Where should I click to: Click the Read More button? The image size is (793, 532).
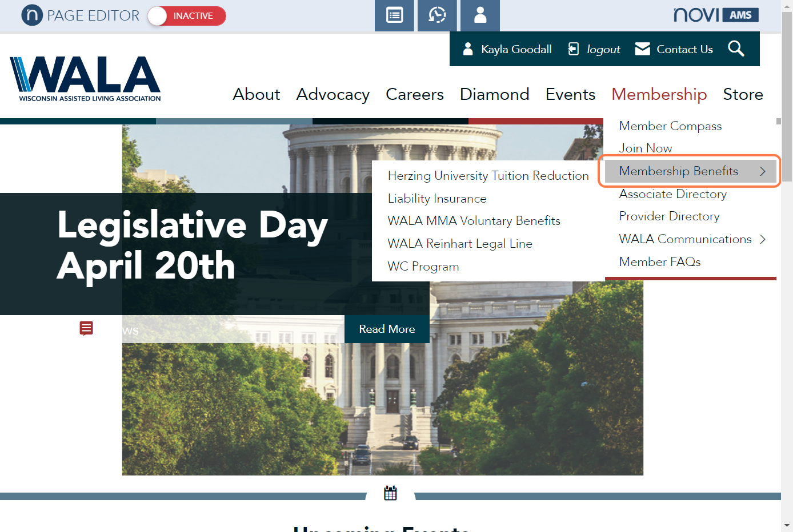point(387,329)
